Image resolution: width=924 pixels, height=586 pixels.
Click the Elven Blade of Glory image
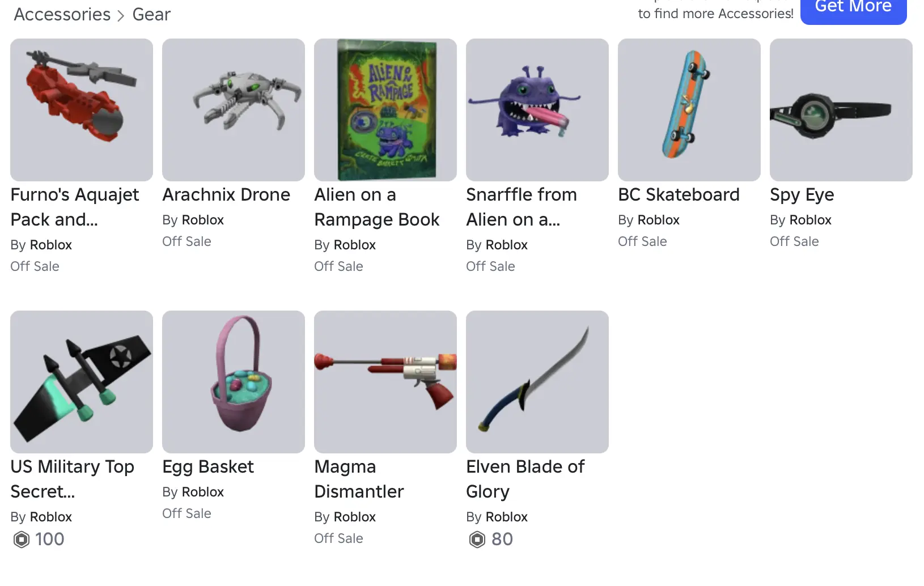[537, 382]
